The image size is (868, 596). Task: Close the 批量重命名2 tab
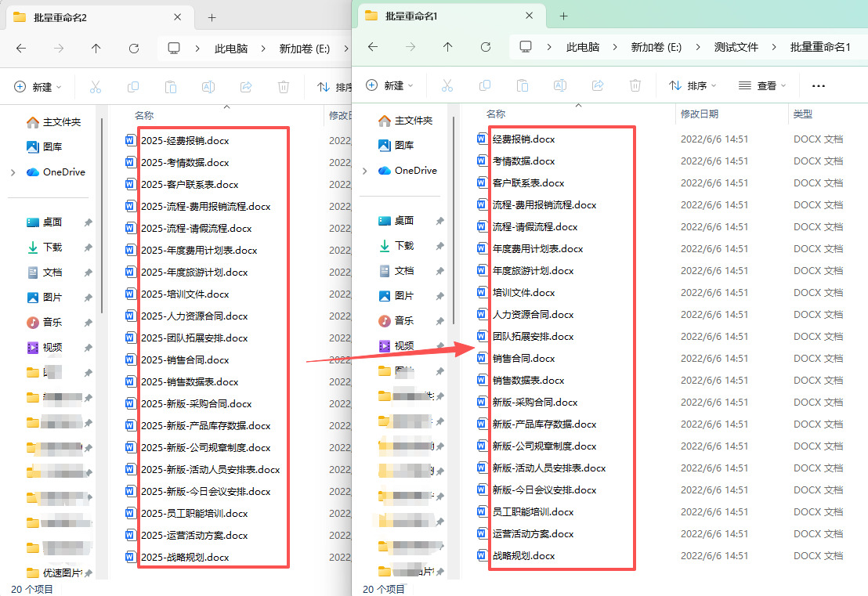177,17
